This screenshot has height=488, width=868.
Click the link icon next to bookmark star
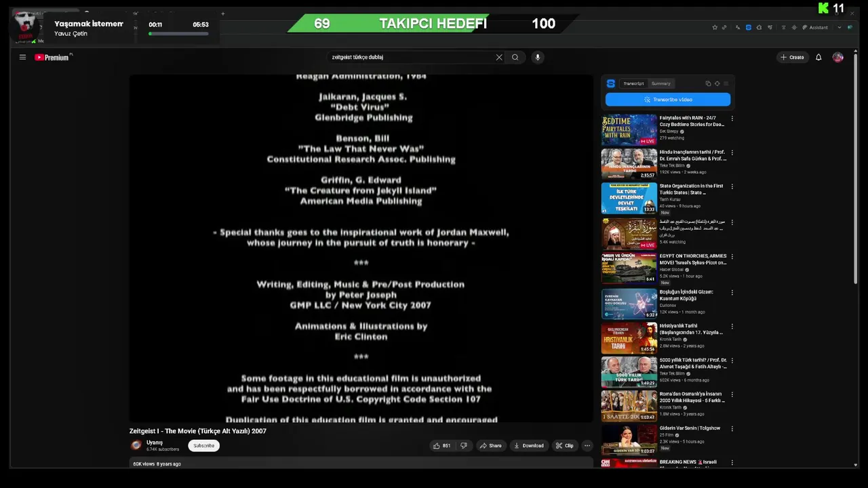click(724, 28)
